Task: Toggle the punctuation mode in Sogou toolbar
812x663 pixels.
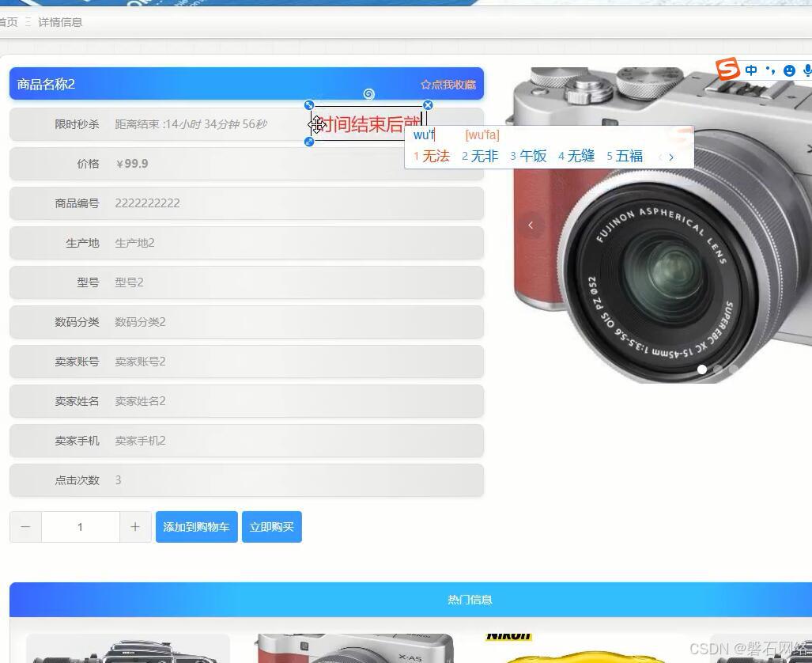Action: point(769,70)
